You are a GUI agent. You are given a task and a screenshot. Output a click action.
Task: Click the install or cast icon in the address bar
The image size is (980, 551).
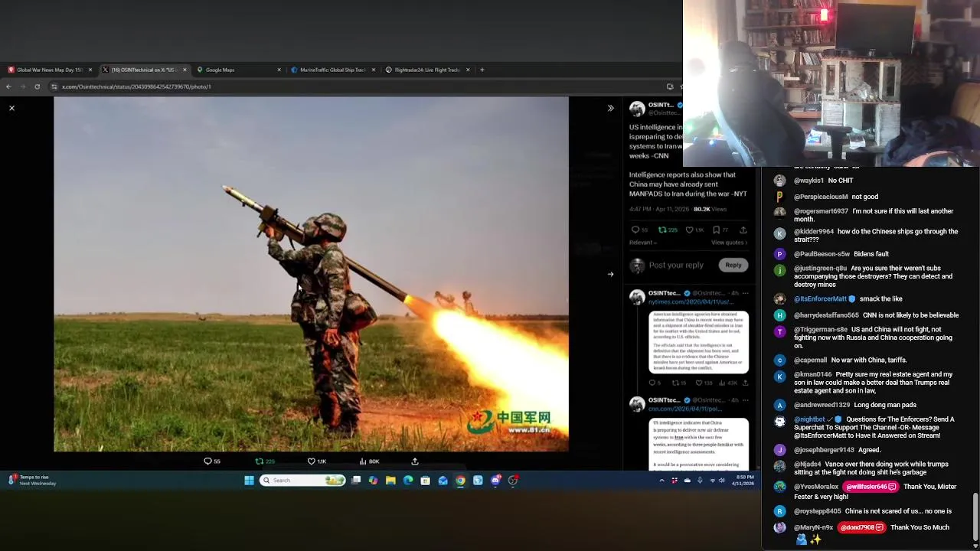tap(670, 86)
